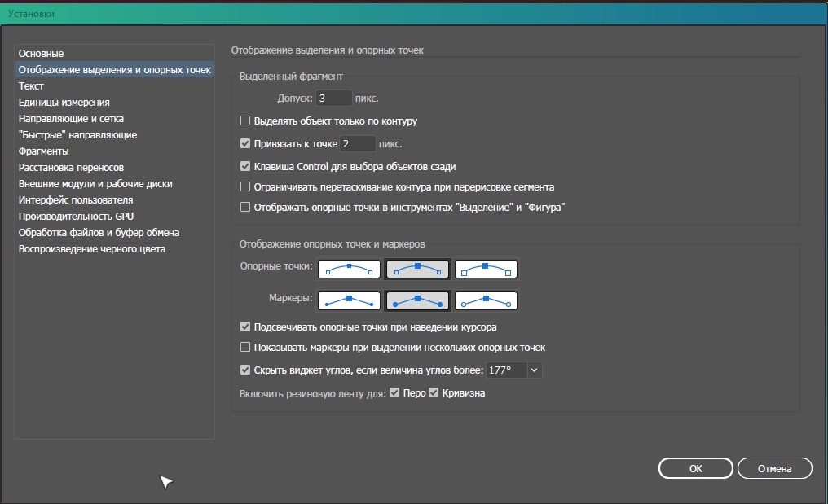
Task: Enable "Выделять объект только по контуру" checkbox
Action: pyautogui.click(x=245, y=121)
